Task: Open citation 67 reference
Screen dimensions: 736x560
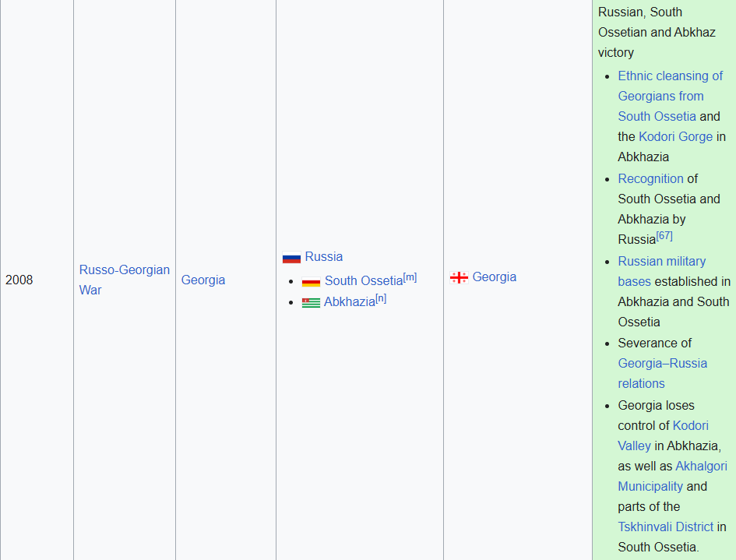Action: point(664,235)
